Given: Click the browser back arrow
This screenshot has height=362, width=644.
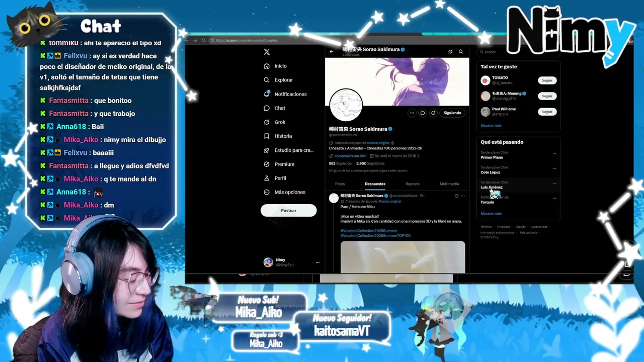Looking at the screenshot, I should 188,40.
